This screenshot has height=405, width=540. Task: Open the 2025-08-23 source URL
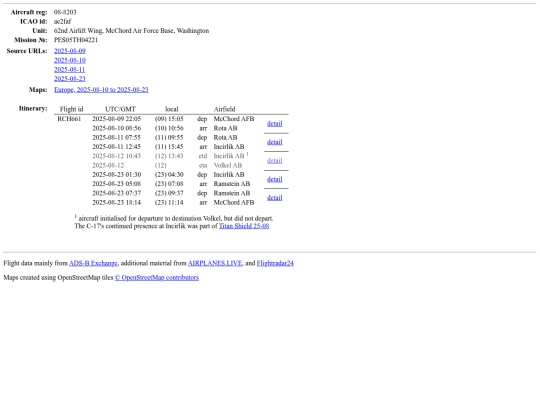[70, 79]
